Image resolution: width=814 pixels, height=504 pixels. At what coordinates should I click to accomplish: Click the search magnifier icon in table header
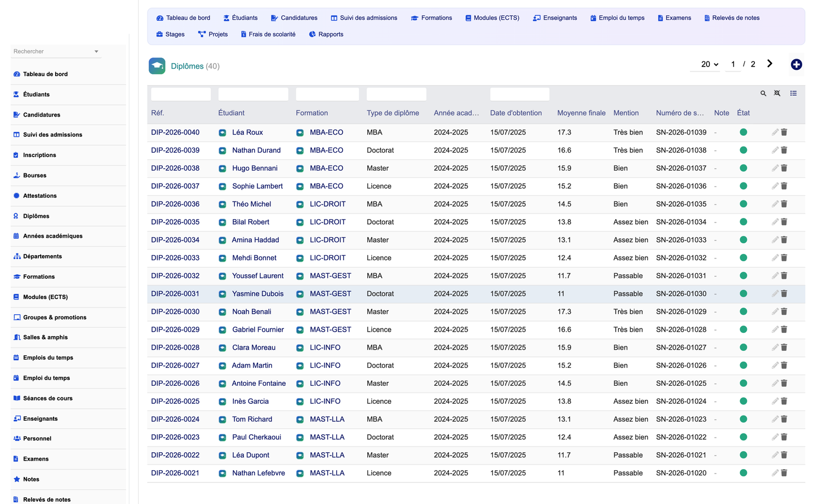pos(763,93)
